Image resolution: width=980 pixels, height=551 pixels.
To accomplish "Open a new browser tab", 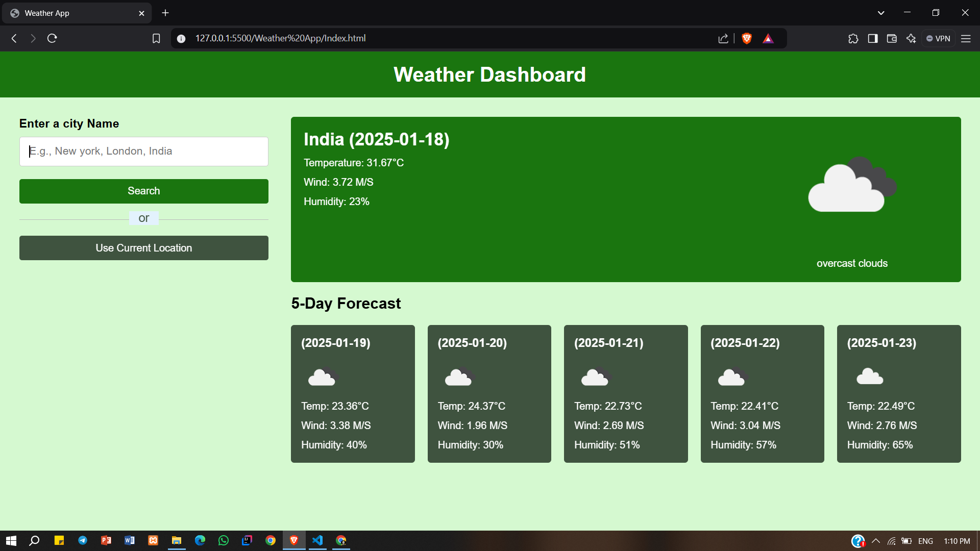I will pos(165,13).
